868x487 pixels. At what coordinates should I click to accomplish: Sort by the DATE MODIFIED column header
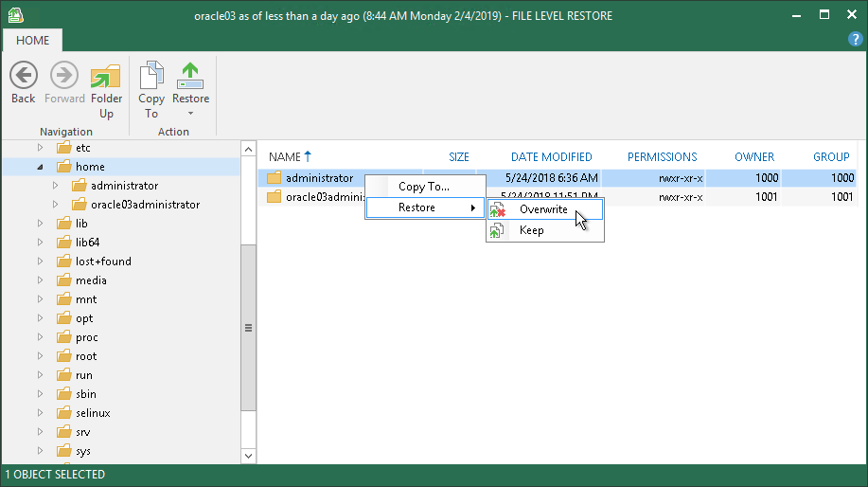pyautogui.click(x=551, y=156)
